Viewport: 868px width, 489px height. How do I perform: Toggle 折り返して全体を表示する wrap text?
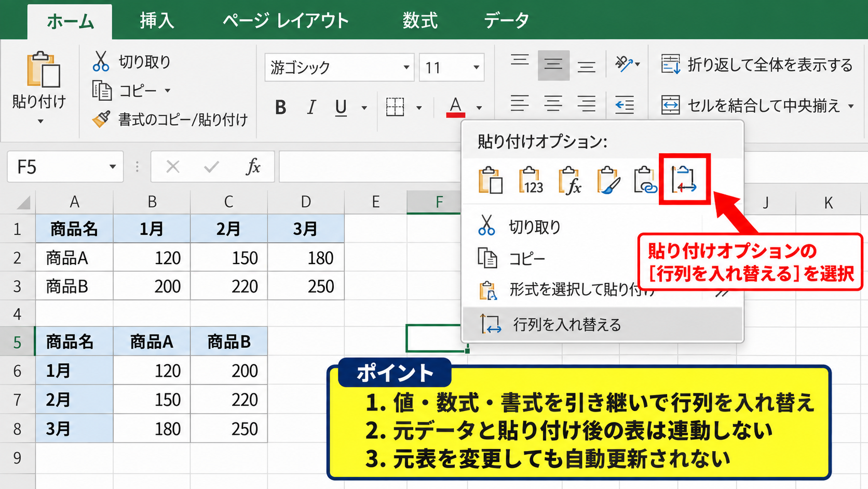(756, 64)
